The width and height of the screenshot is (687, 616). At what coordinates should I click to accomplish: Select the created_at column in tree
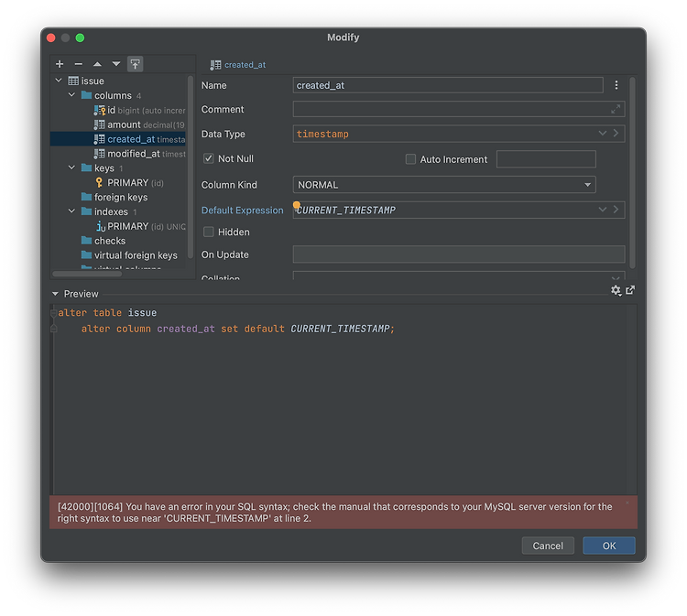pos(118,139)
